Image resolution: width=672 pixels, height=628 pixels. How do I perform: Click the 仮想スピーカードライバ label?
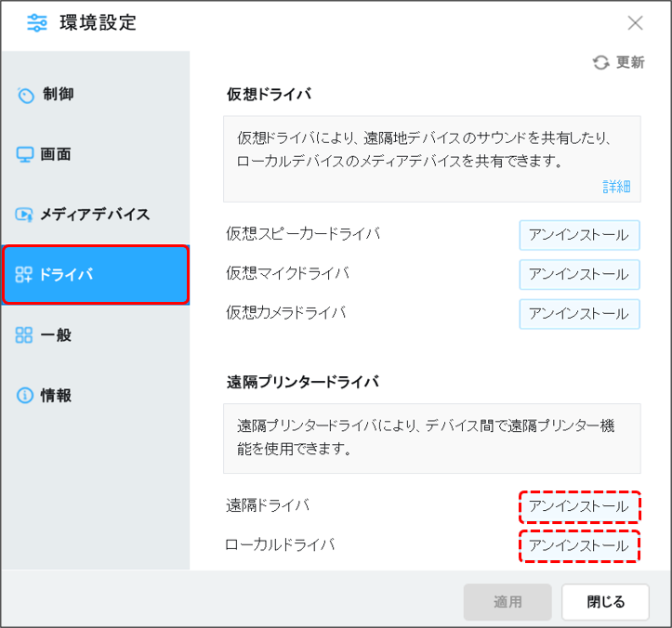pos(303,234)
